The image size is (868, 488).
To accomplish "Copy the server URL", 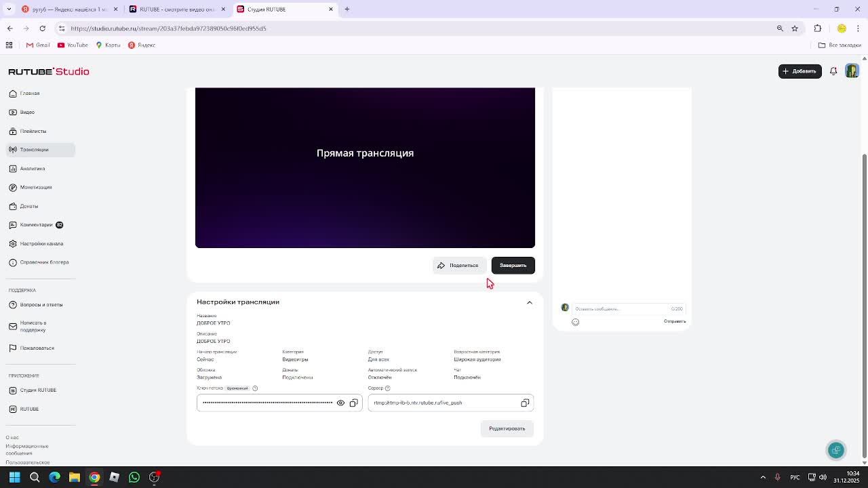I will point(525,403).
